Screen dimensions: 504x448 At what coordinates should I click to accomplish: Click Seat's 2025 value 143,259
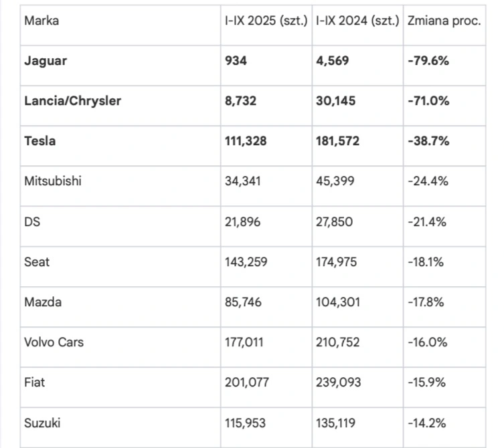pyautogui.click(x=246, y=261)
